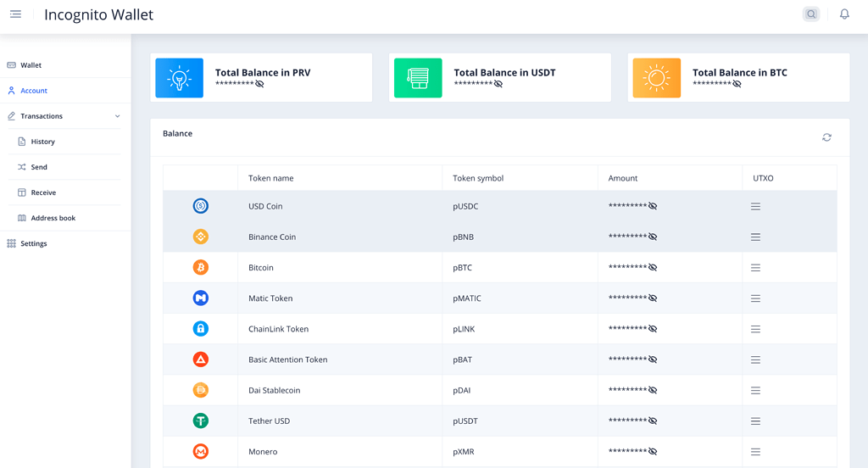
Task: Open notifications bell icon
Action: pos(844,14)
